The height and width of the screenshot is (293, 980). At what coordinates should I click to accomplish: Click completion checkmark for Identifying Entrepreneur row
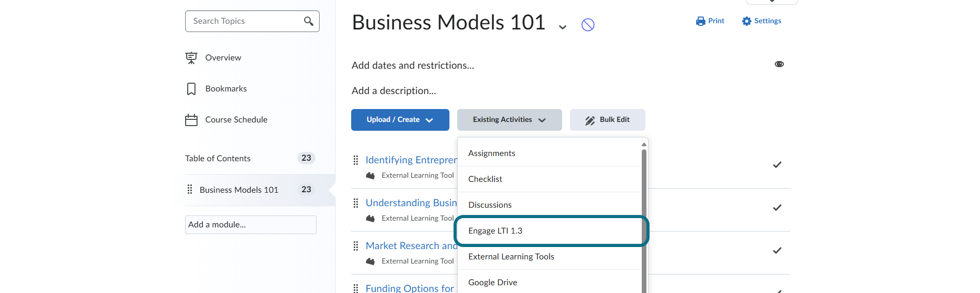click(777, 165)
